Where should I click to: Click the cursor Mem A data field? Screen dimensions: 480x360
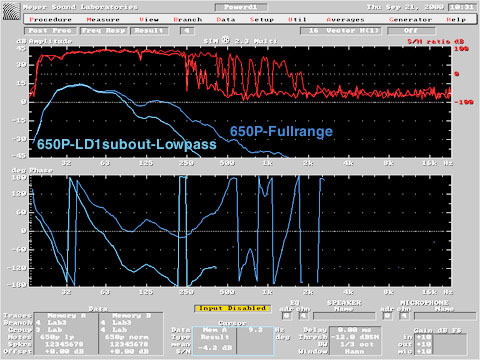coord(215,330)
